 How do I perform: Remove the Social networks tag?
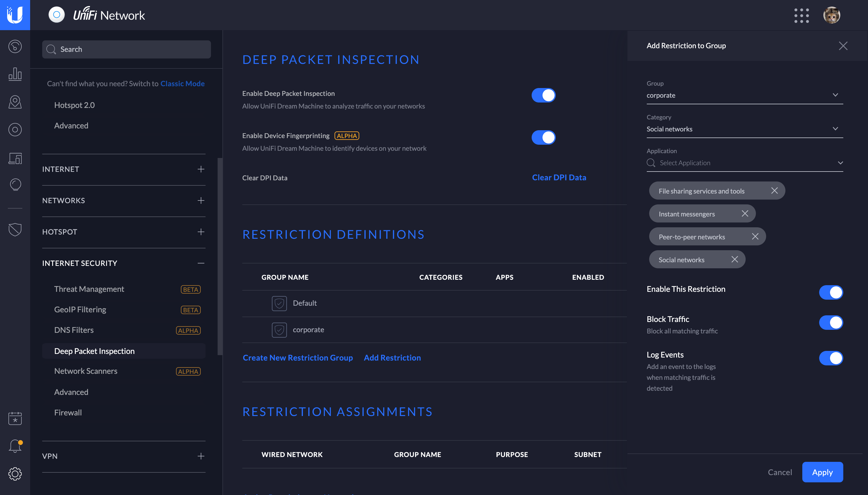coord(734,259)
